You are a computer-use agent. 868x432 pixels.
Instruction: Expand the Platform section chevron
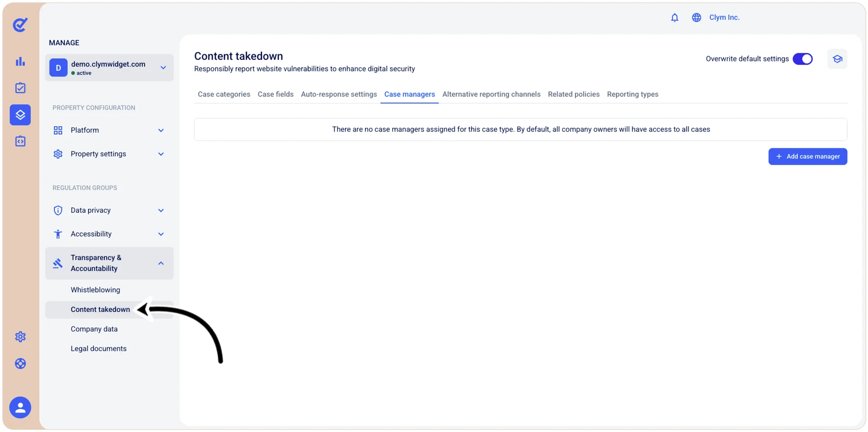tap(161, 130)
